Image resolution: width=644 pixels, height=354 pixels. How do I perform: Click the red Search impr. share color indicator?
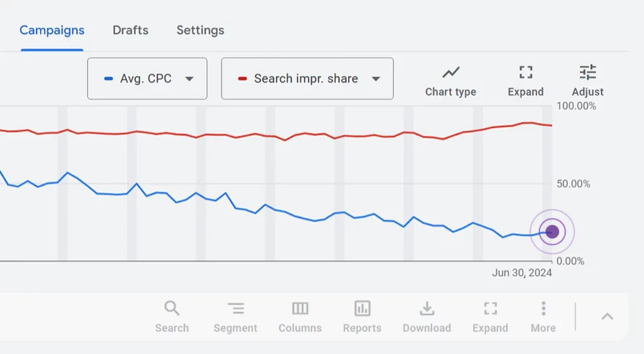pos(242,79)
